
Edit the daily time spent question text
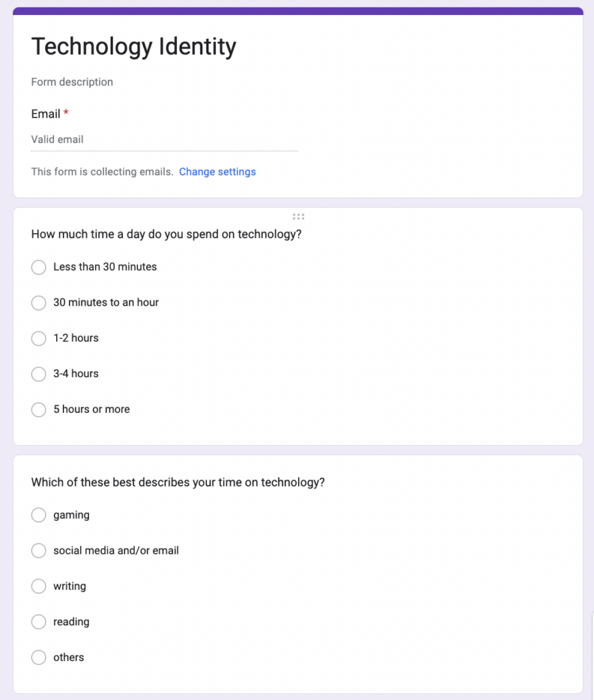167,234
